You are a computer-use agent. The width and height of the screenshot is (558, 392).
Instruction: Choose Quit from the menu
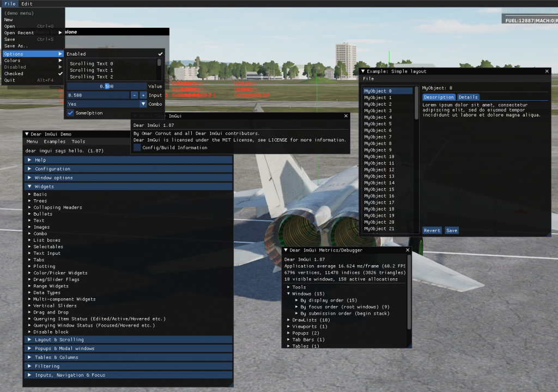click(x=33, y=80)
